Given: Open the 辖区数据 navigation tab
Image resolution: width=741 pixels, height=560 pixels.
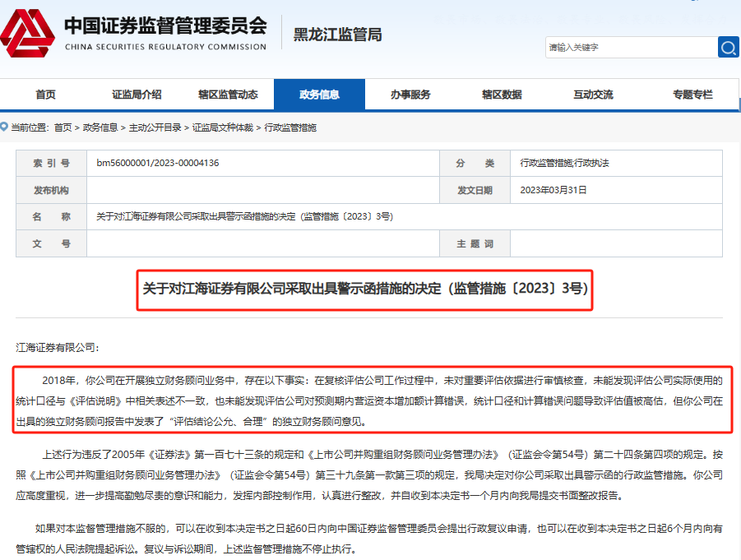Looking at the screenshot, I should [x=502, y=95].
